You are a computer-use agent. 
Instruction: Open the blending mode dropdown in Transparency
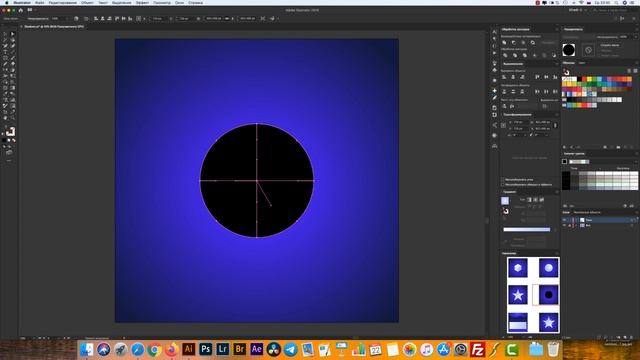point(578,37)
